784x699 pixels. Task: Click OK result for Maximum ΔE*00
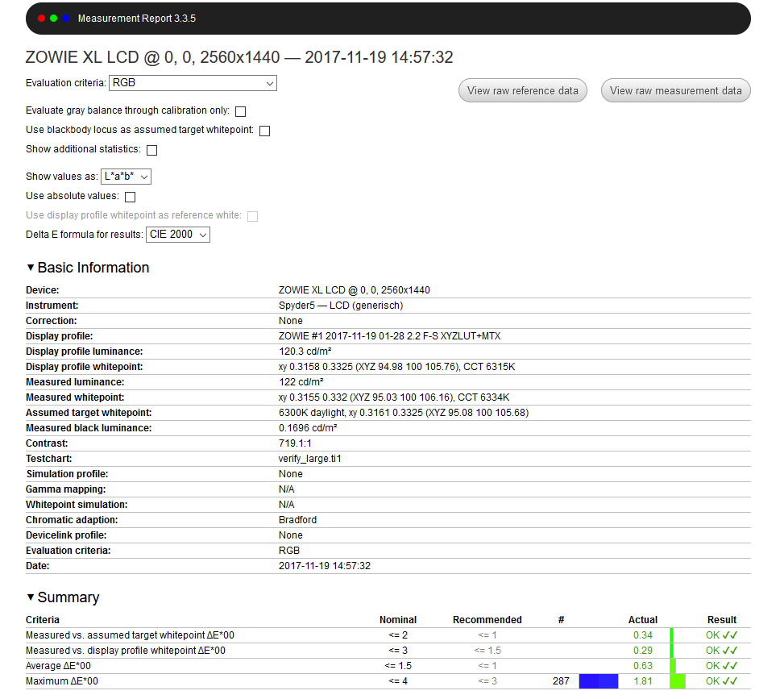click(721, 681)
